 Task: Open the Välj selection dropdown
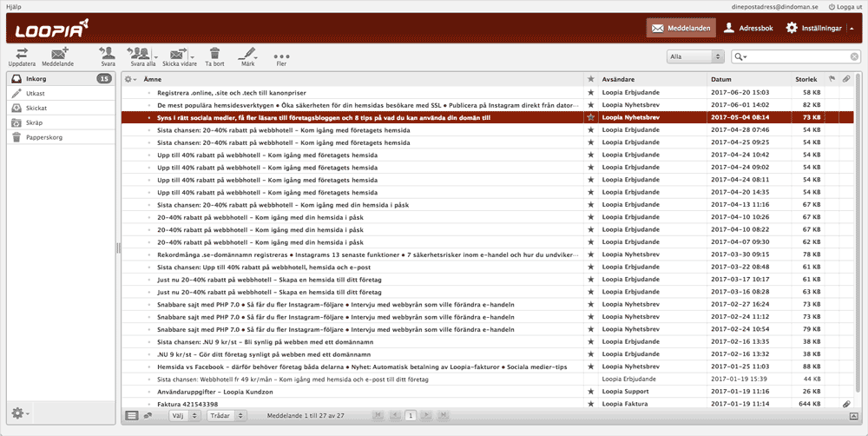[x=185, y=415]
